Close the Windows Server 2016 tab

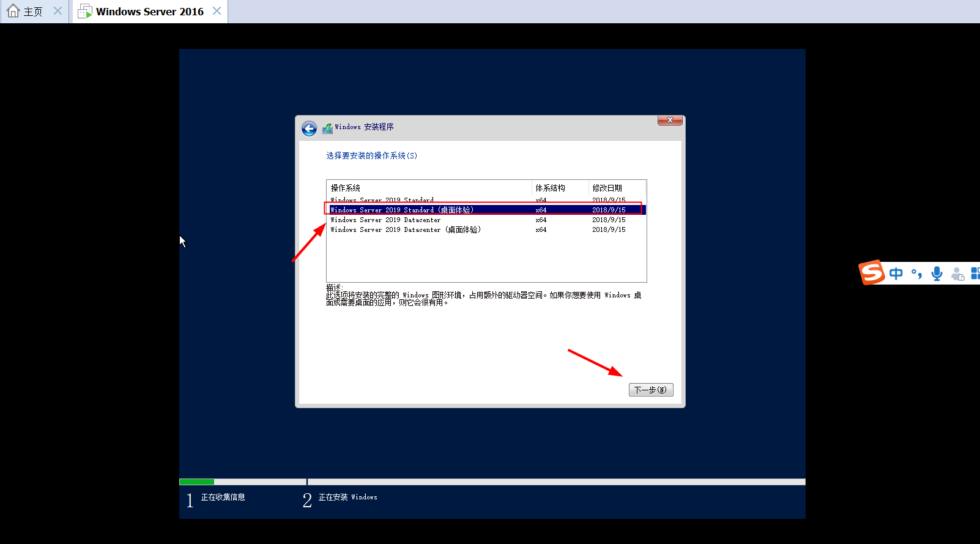tap(217, 11)
